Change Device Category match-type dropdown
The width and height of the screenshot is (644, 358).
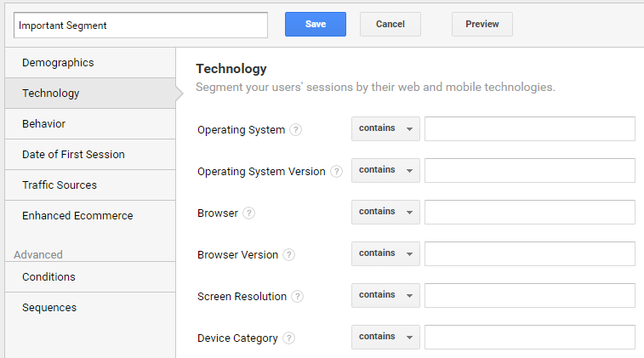[385, 337]
